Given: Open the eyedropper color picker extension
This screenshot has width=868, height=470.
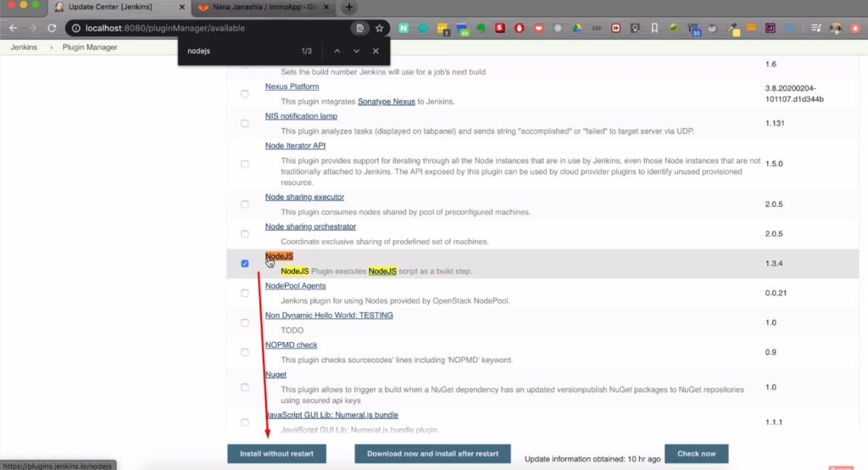Looking at the screenshot, I should pyautogui.click(x=733, y=29).
